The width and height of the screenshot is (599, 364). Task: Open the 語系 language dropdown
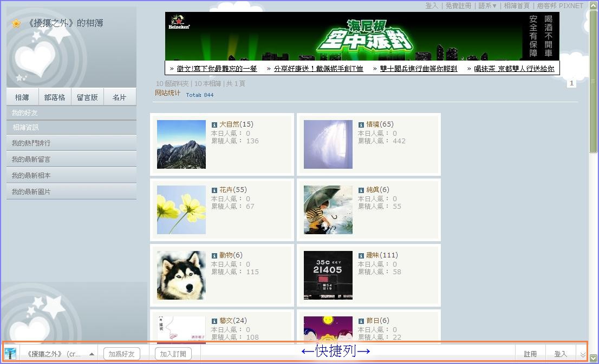point(487,6)
